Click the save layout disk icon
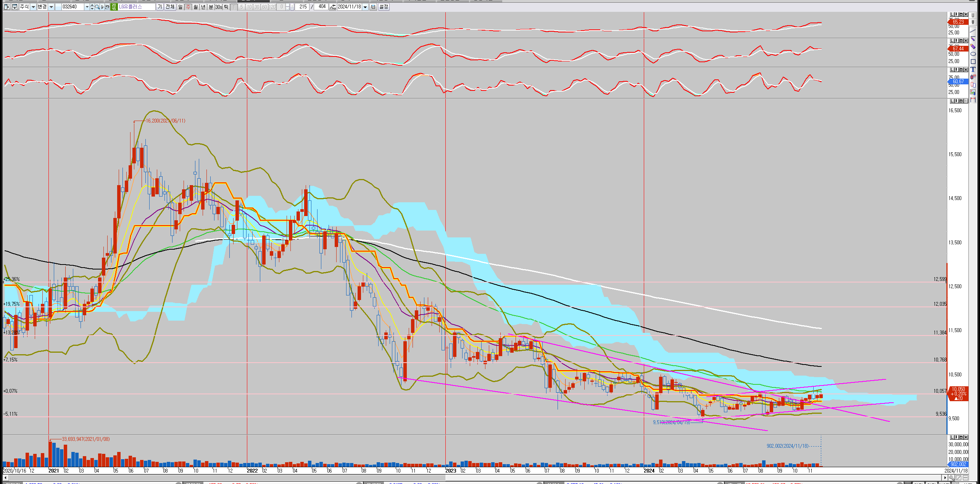The image size is (980, 484). 373,7
